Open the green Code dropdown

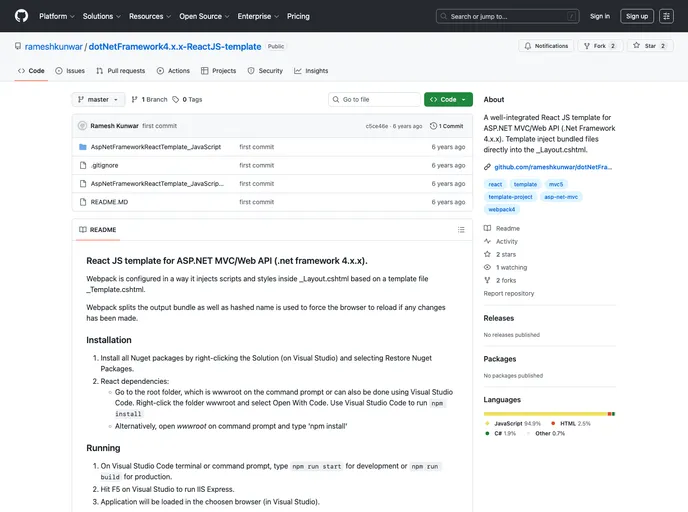point(448,100)
